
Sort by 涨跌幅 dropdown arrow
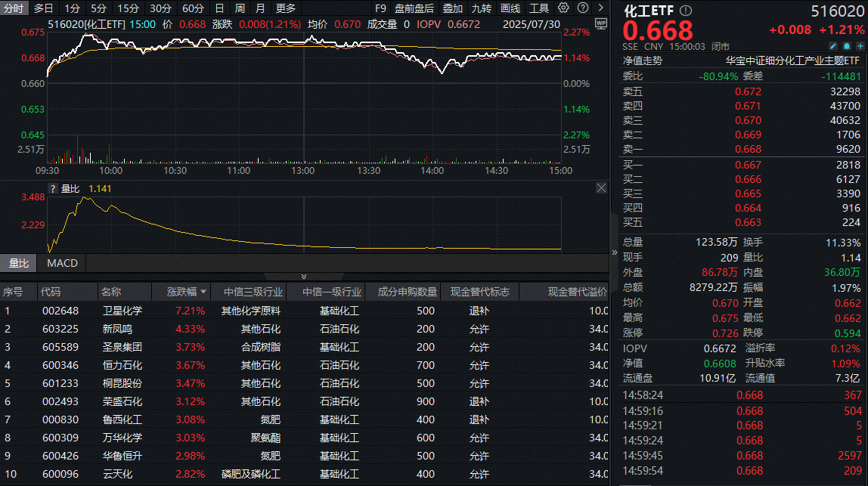[x=203, y=292]
